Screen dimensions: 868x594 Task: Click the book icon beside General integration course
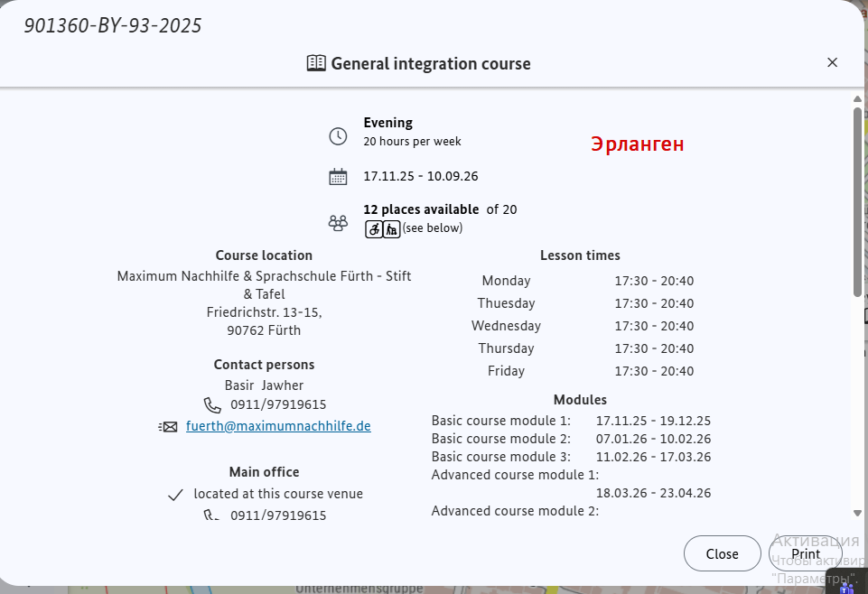tap(316, 63)
